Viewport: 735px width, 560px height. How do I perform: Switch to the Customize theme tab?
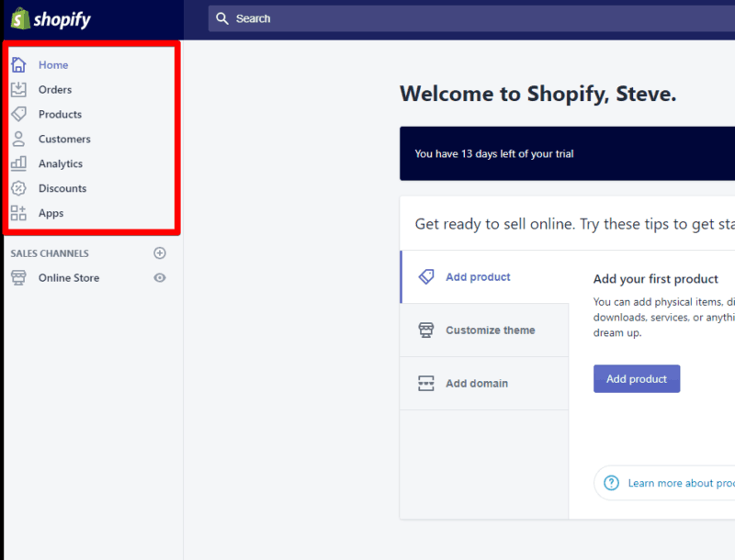[x=484, y=330]
